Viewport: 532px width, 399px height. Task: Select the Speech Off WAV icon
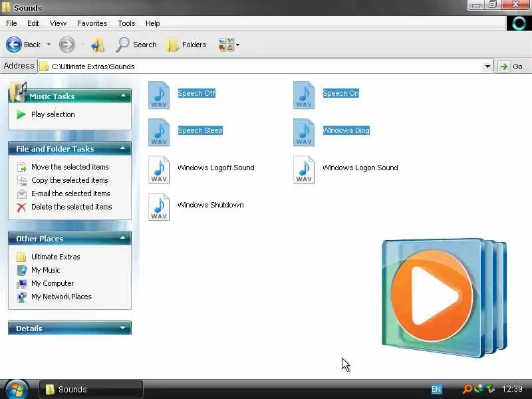[159, 95]
